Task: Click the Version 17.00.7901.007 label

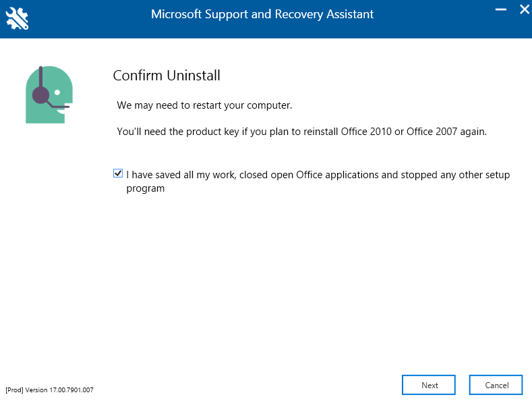Action: pyautogui.click(x=49, y=390)
